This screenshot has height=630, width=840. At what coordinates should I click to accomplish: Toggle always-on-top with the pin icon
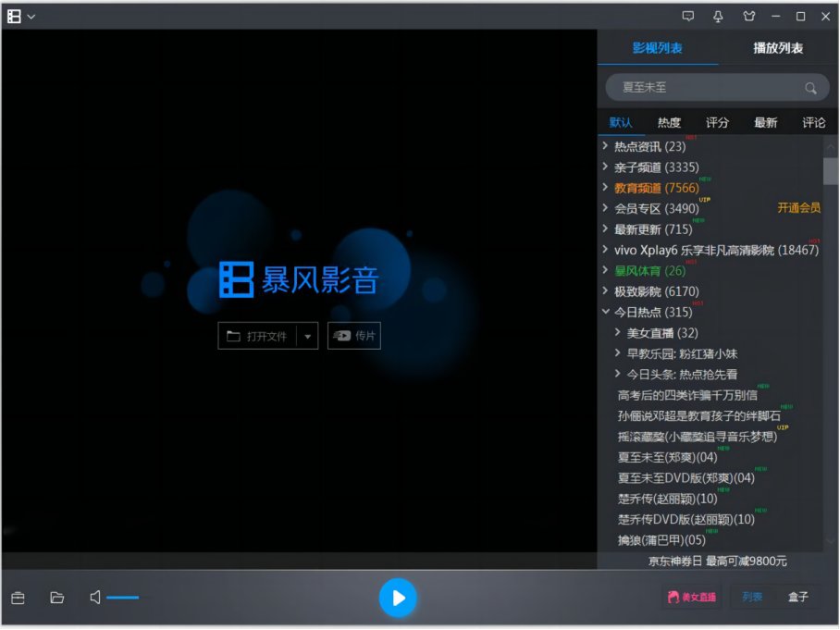pyautogui.click(x=718, y=16)
